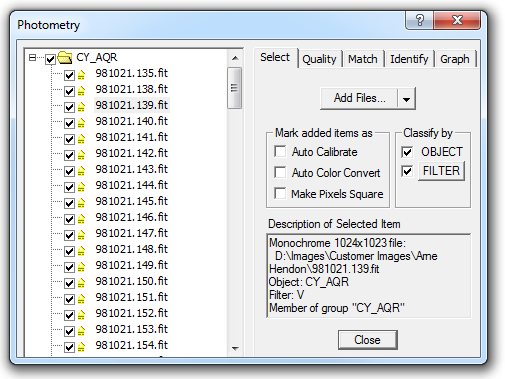Switch to the Select tab
The width and height of the screenshot is (505, 379).
(x=275, y=57)
